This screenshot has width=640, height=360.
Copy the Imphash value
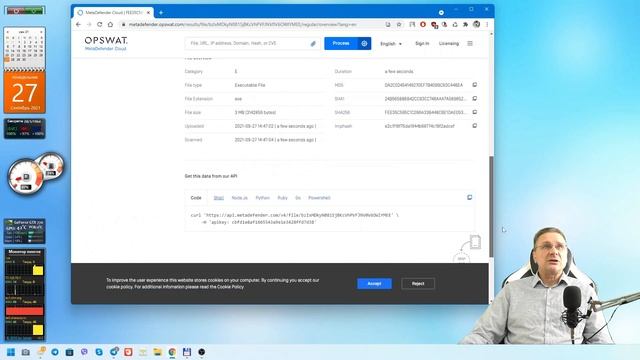pos(475,126)
